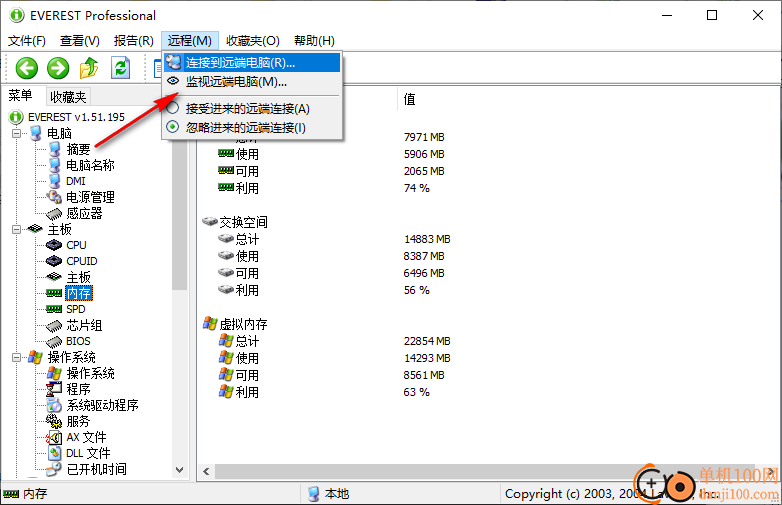Click the 摘要 computer icon in tree
This screenshot has height=505, width=782.
click(x=55, y=149)
